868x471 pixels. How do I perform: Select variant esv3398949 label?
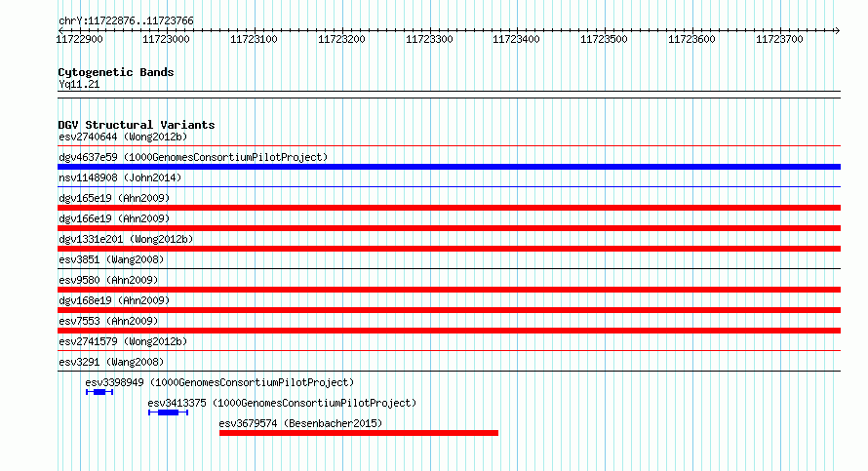219,382
